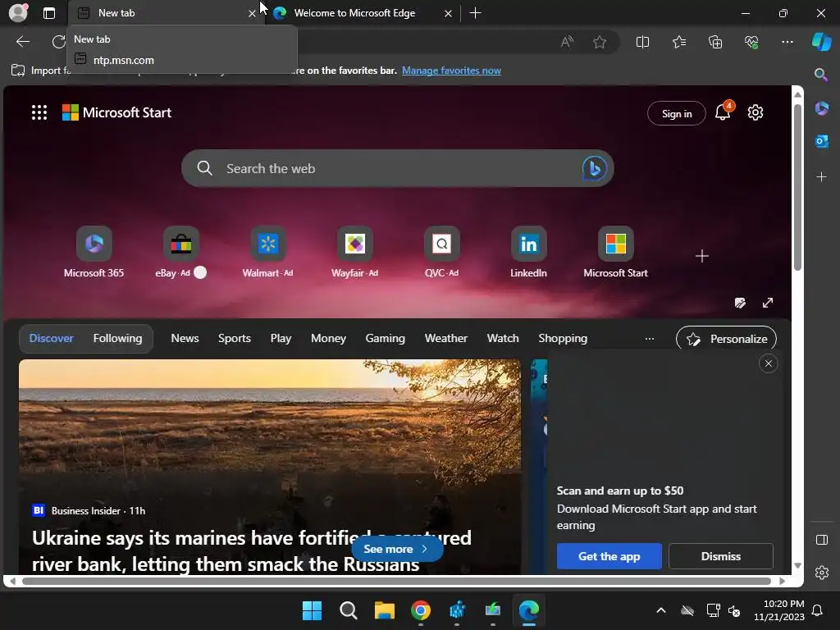Add a new quick link plus

702,256
